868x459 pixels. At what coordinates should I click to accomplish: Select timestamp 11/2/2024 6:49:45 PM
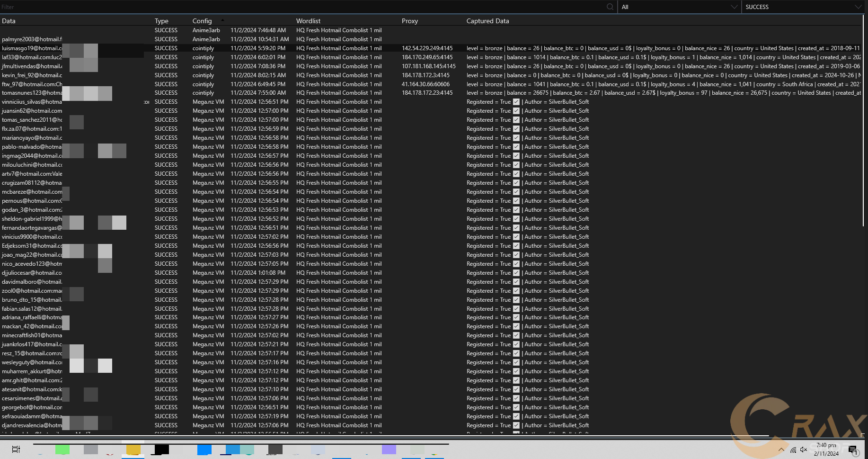(258, 84)
